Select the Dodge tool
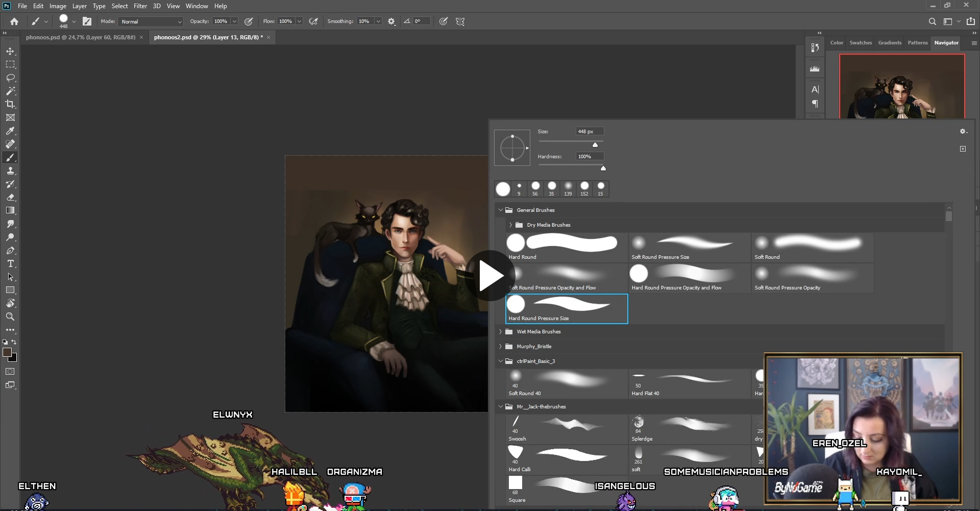This screenshot has width=980, height=511. pyautogui.click(x=10, y=237)
